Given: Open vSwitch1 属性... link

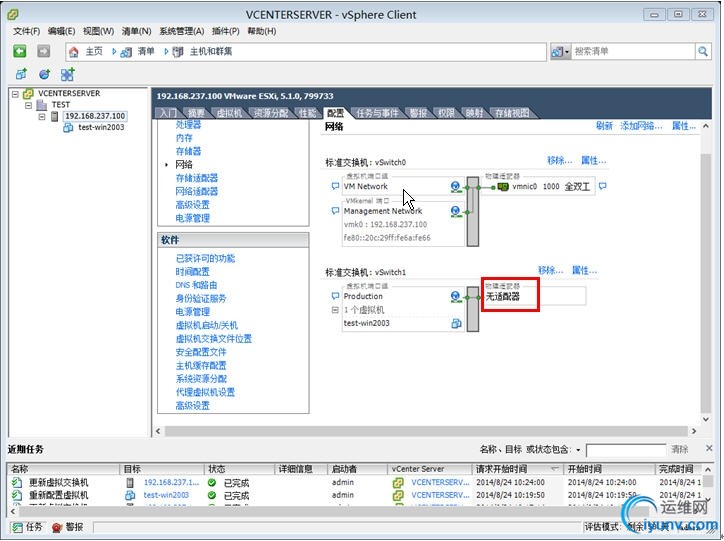Looking at the screenshot, I should [x=584, y=270].
